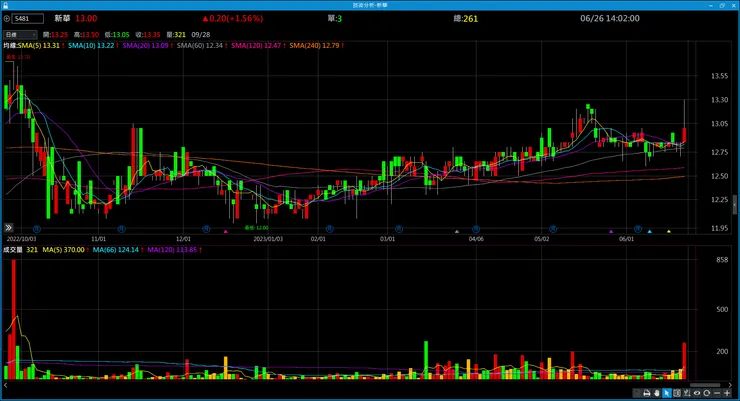Zoom out the chart with the minus icon
Image resolution: width=740 pixels, height=401 pixels.
coord(717,393)
